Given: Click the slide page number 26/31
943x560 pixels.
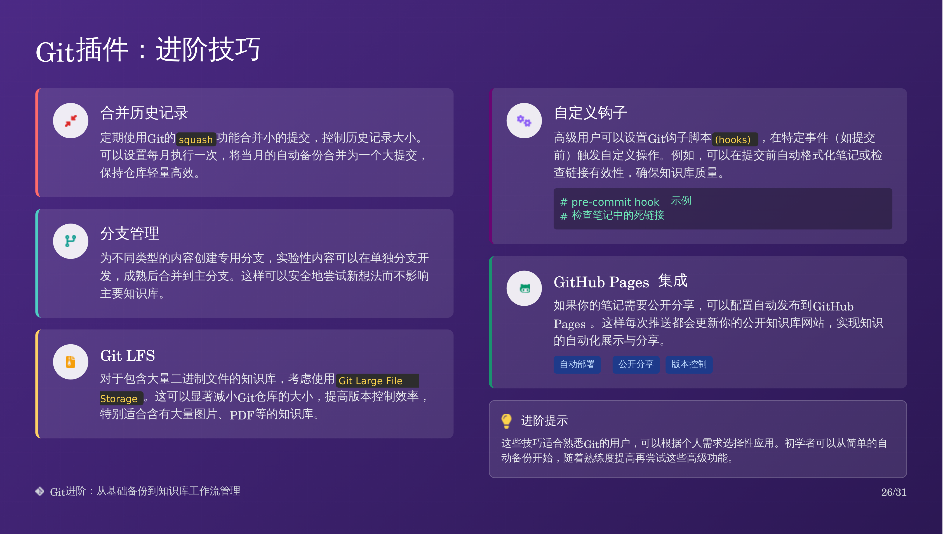Looking at the screenshot, I should point(893,492).
